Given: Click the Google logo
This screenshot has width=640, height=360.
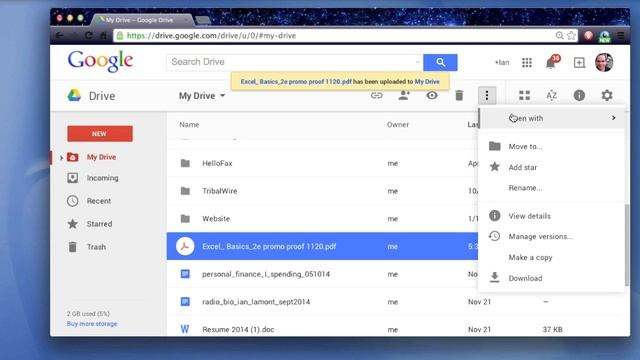Looking at the screenshot, I should tap(100, 61).
